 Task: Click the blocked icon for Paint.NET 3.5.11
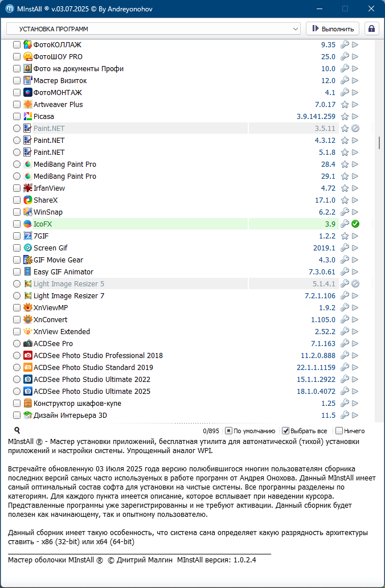(x=355, y=129)
